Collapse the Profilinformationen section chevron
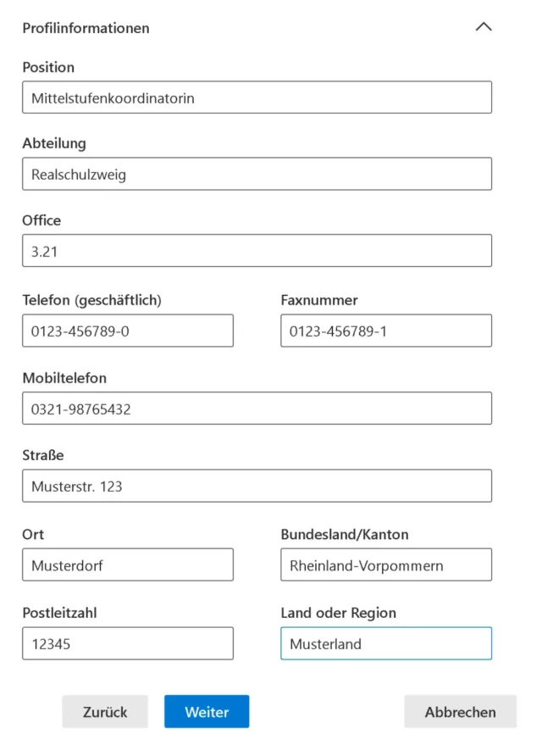The image size is (542, 756). coord(484,27)
